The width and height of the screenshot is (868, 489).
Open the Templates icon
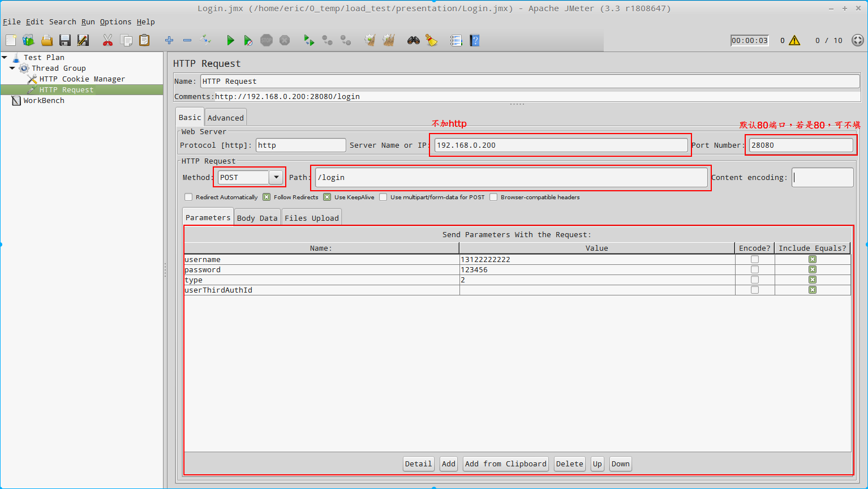tap(28, 40)
